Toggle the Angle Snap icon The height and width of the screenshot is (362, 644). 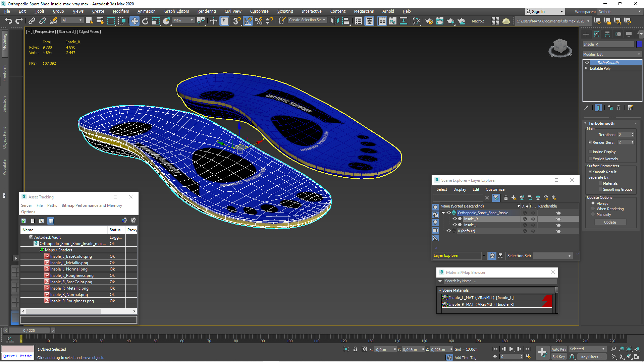point(248,21)
